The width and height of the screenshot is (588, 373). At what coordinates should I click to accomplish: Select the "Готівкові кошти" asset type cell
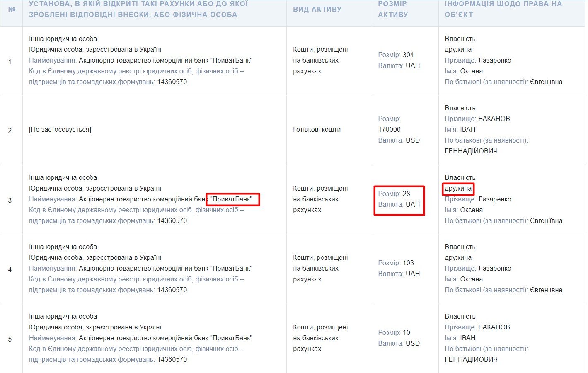click(317, 130)
